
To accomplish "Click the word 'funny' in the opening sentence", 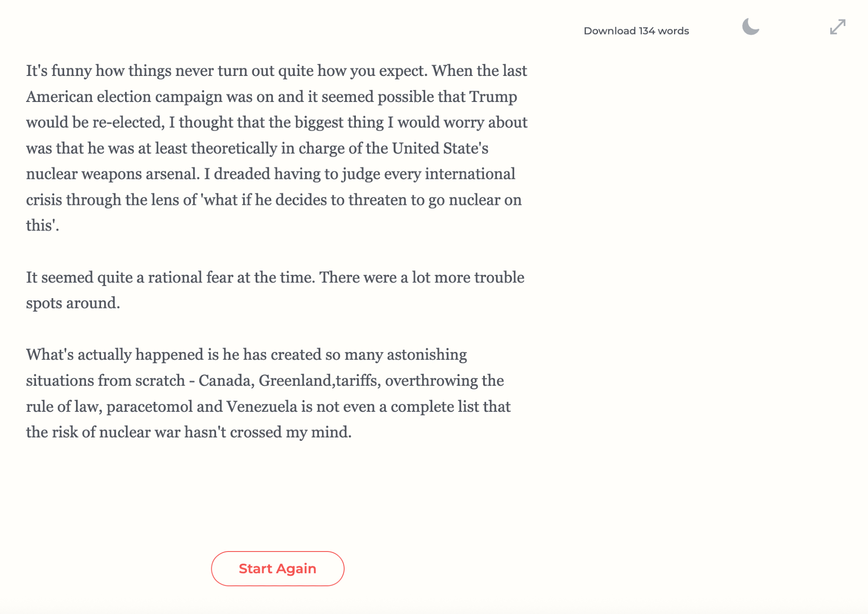I will (72, 71).
